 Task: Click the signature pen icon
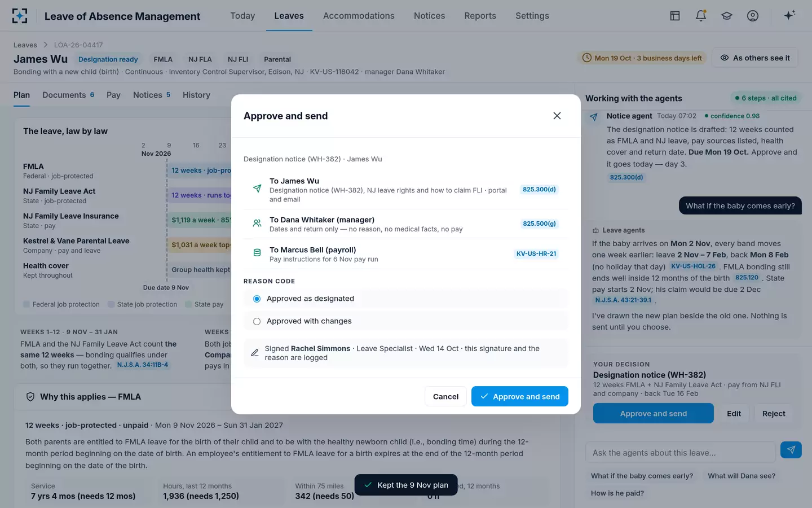(x=255, y=353)
